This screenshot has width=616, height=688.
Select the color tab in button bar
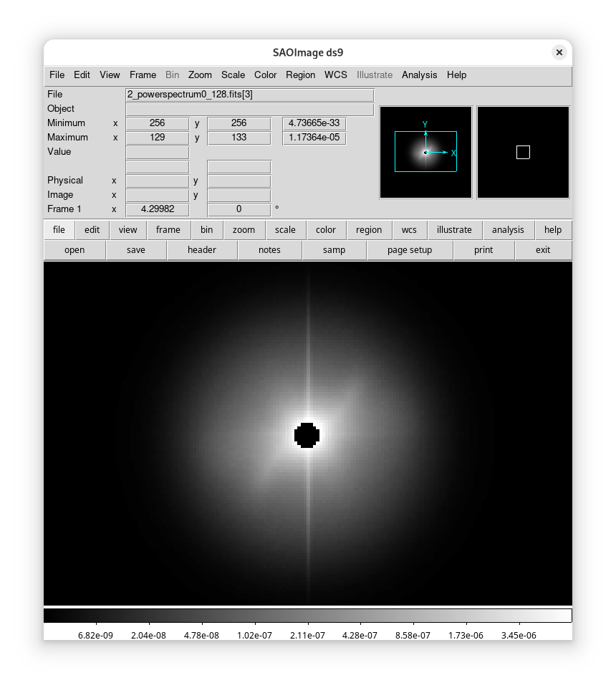click(x=325, y=230)
